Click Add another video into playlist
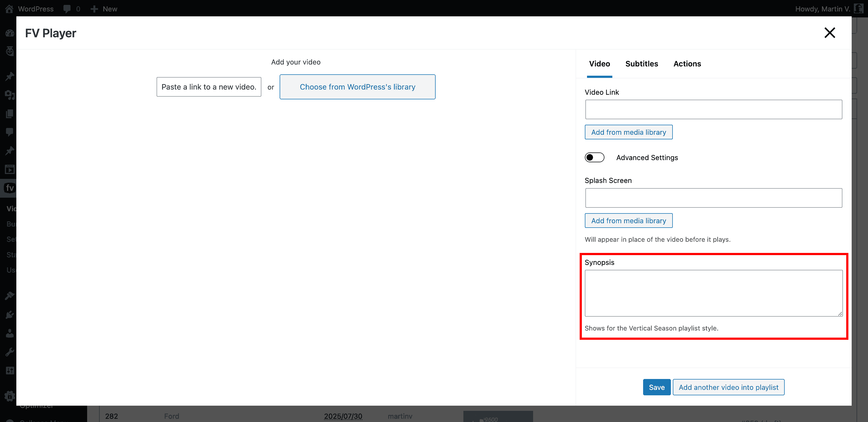The height and width of the screenshot is (422, 868). point(729,387)
